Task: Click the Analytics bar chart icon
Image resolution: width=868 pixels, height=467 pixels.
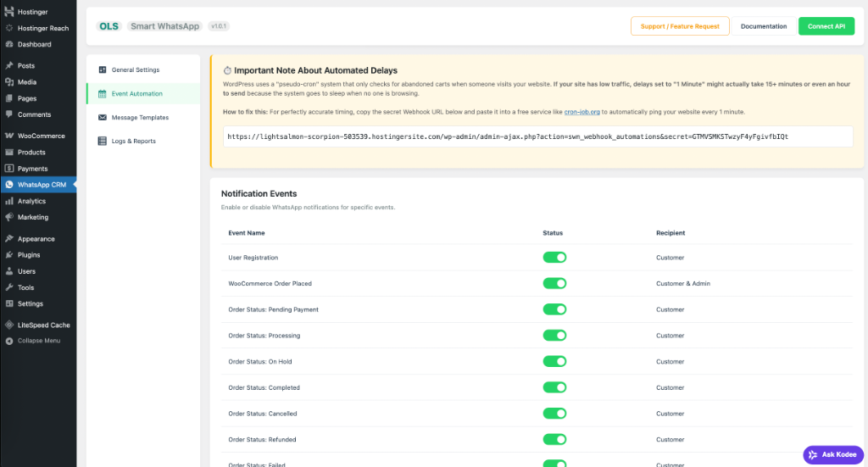Action: click(x=8, y=201)
